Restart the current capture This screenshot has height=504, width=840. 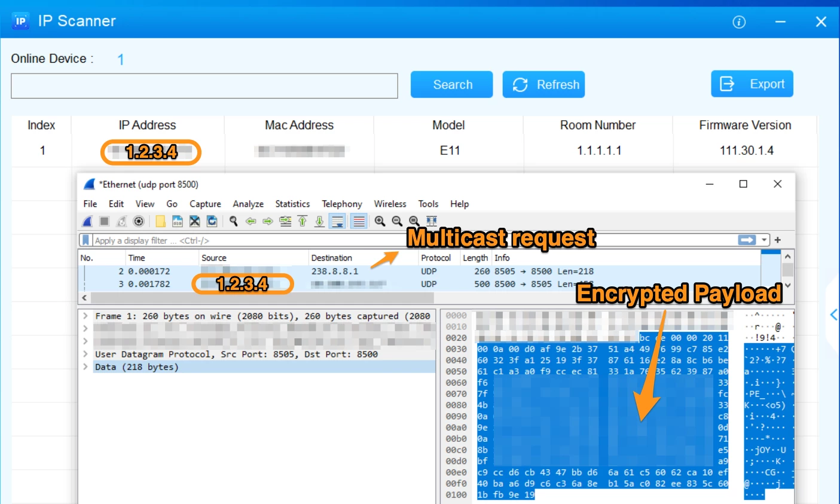[x=121, y=221]
